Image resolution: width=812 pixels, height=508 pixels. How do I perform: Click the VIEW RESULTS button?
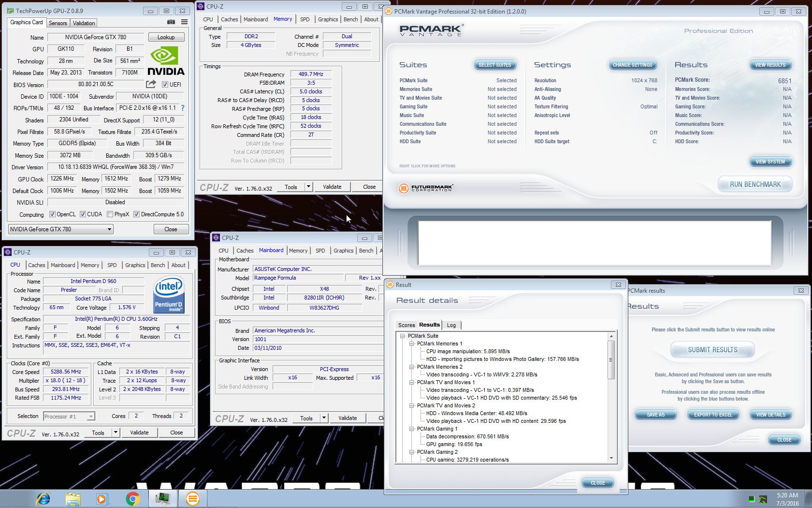tap(770, 65)
